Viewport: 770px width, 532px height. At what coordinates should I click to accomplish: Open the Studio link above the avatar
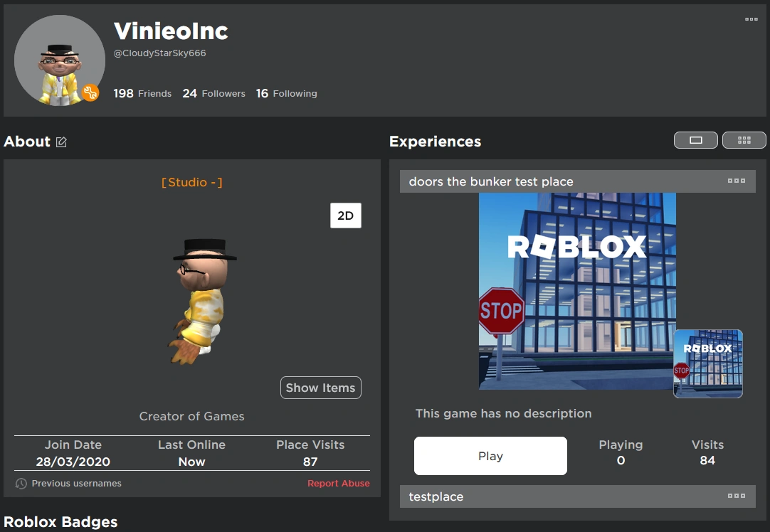[x=191, y=182]
